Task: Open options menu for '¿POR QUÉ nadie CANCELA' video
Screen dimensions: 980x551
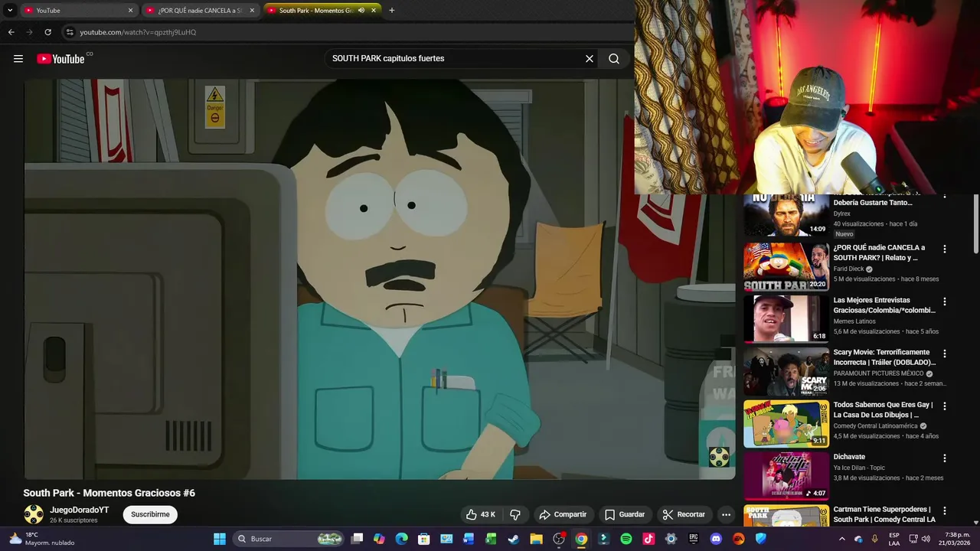Action: point(945,249)
